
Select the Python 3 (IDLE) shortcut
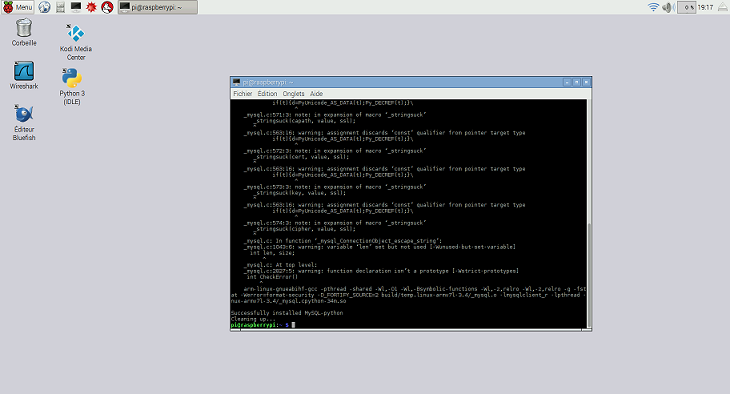click(x=72, y=86)
